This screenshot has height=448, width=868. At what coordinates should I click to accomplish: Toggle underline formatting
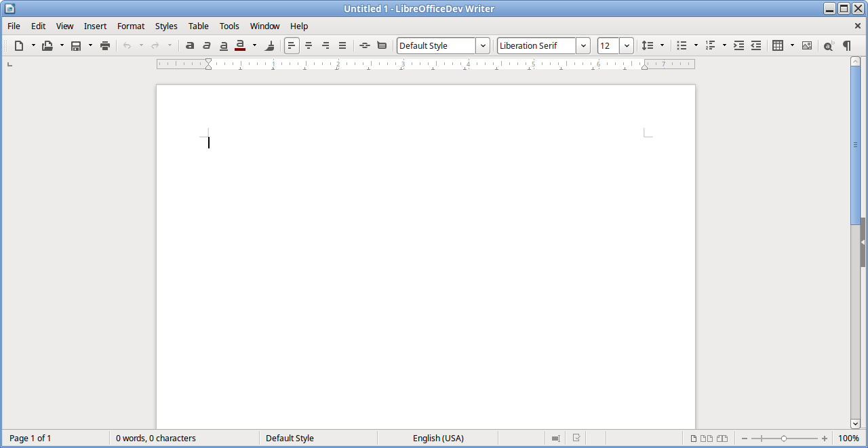coord(224,45)
